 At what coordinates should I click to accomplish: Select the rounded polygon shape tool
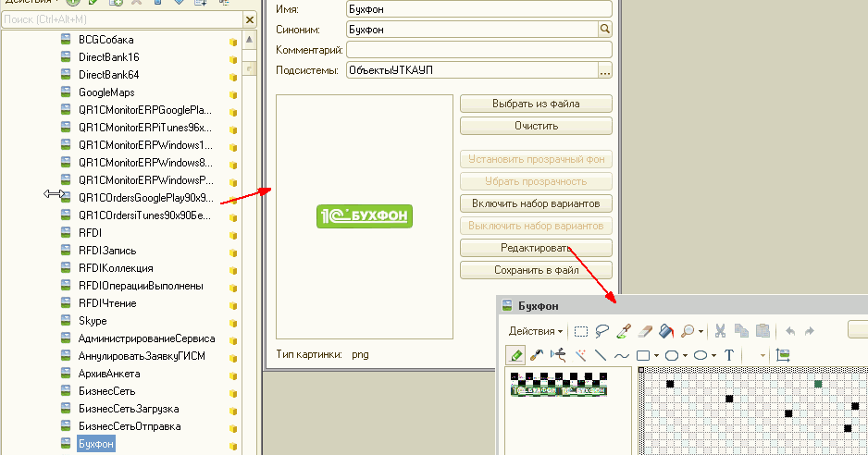click(672, 356)
